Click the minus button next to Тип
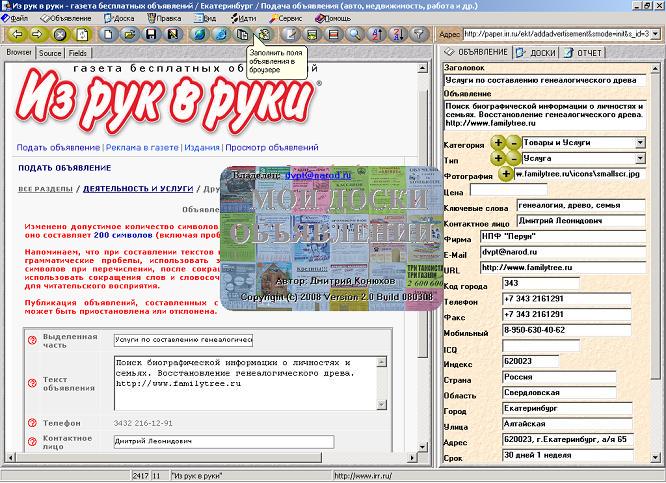 (513, 158)
